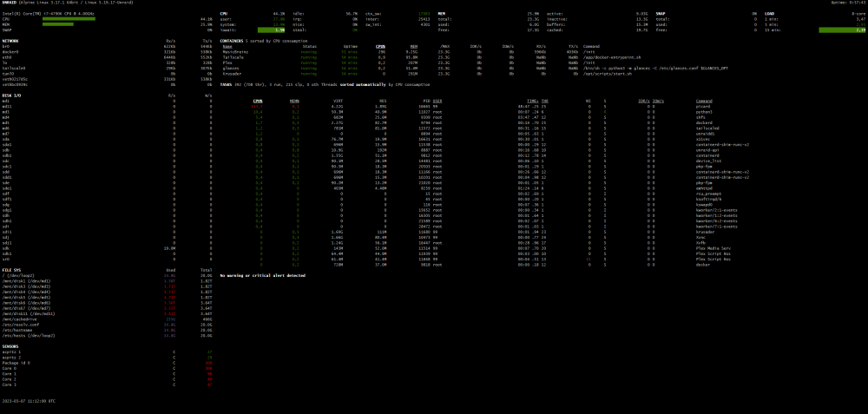Select the tun10 network interface row

pyautogui.click(x=107, y=74)
